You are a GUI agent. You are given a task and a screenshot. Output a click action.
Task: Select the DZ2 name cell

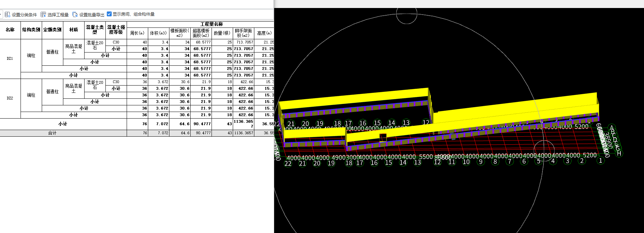point(10,98)
